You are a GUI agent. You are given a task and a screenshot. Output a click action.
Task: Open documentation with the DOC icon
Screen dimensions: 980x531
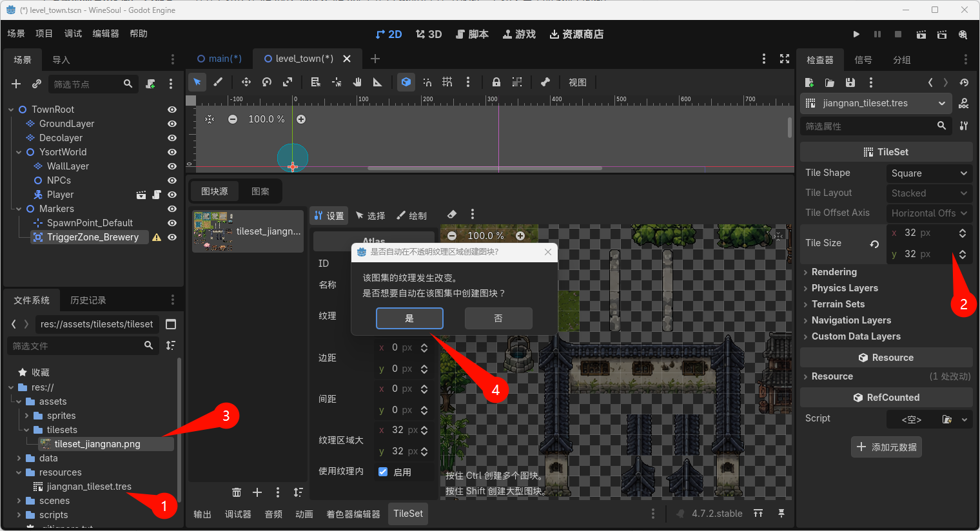(964, 103)
